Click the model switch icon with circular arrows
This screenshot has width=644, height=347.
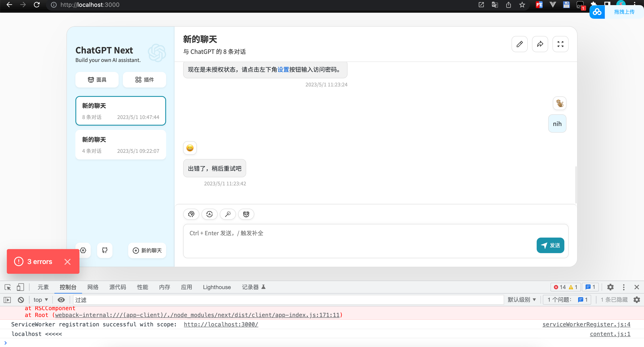click(x=210, y=214)
